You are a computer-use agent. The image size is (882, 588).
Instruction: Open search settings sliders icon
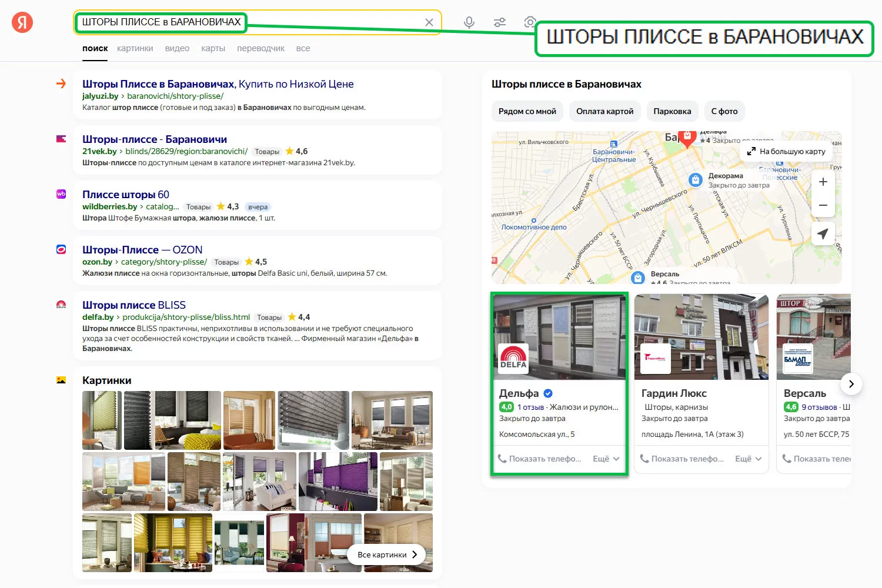[x=500, y=22]
